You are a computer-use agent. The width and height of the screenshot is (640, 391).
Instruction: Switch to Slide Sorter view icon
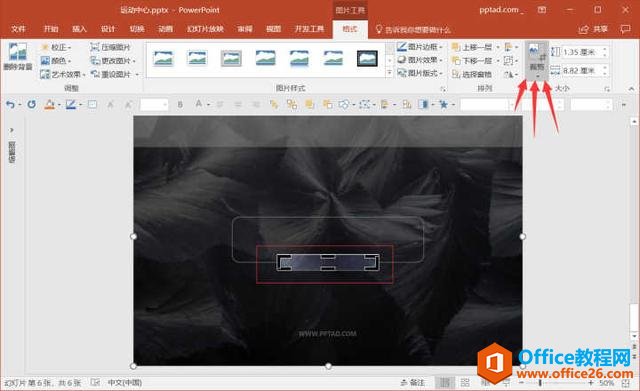tap(465, 382)
